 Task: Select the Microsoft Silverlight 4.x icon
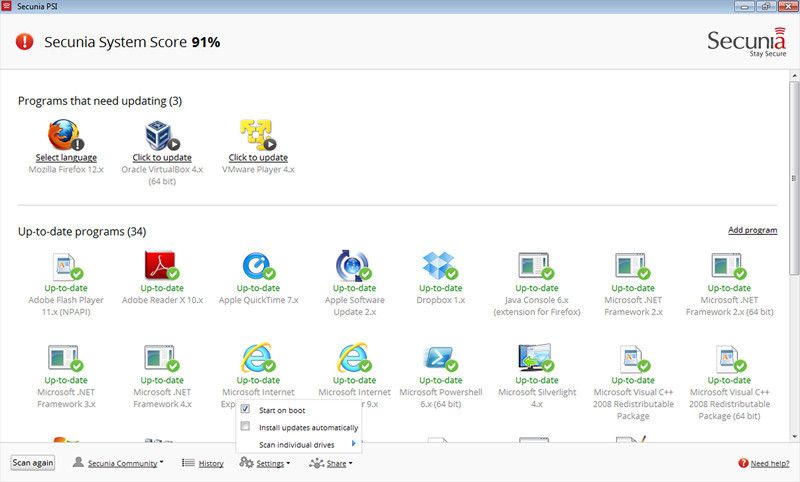tap(536, 358)
